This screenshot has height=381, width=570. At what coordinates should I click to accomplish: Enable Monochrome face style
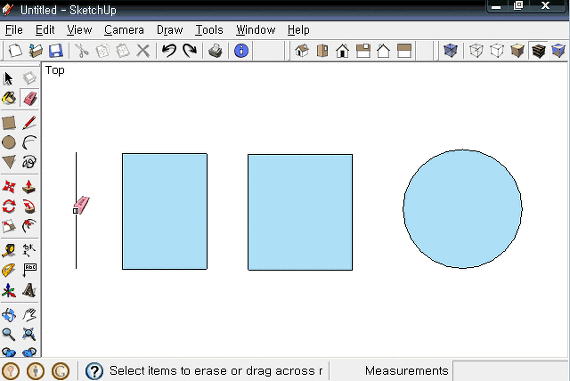pyautogui.click(x=558, y=51)
